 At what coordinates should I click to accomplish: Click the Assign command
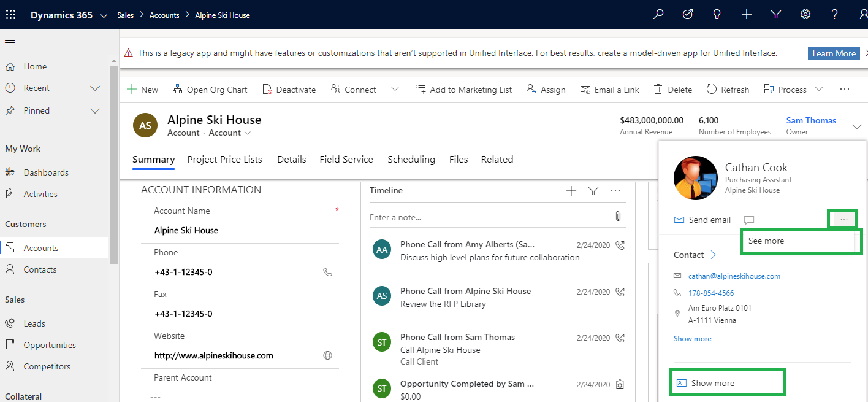point(546,90)
